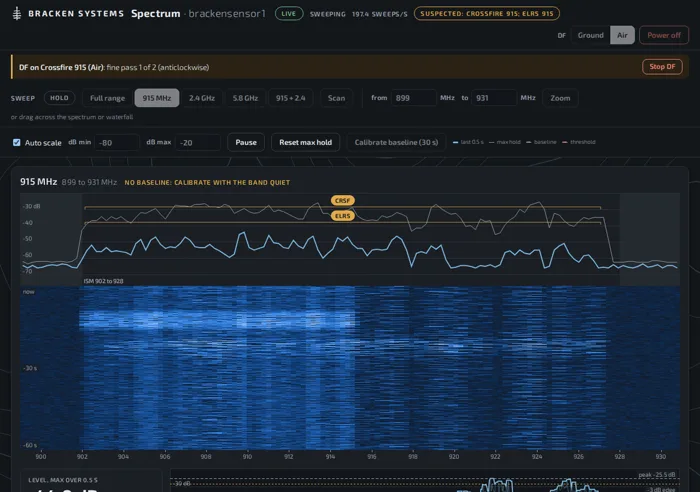Select the Full range sweep preset

click(107, 98)
